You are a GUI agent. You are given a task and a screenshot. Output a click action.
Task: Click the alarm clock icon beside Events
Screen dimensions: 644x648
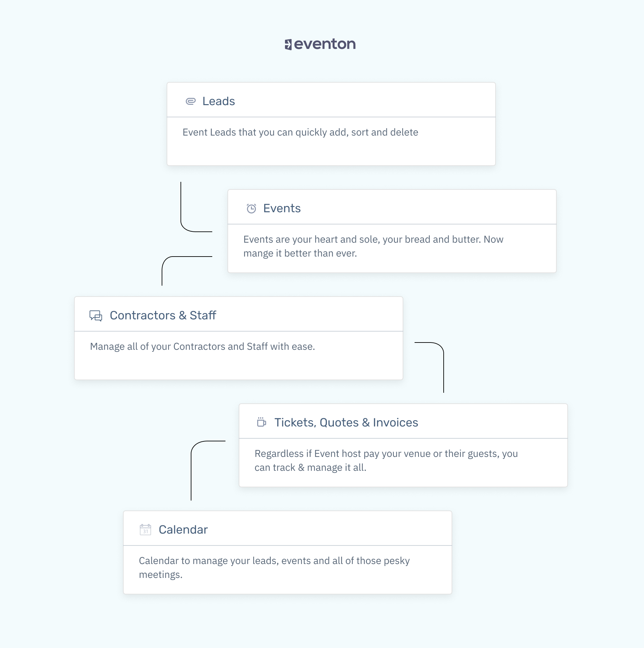click(251, 209)
